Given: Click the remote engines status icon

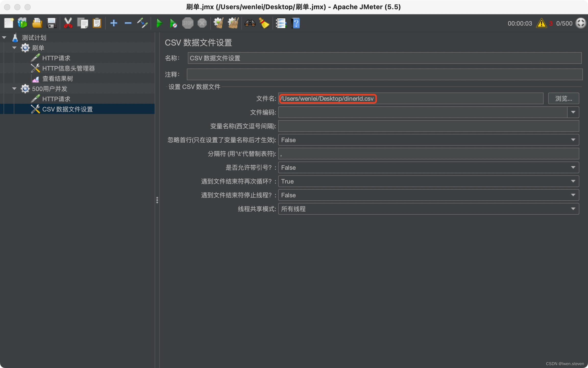Looking at the screenshot, I should tap(581, 23).
